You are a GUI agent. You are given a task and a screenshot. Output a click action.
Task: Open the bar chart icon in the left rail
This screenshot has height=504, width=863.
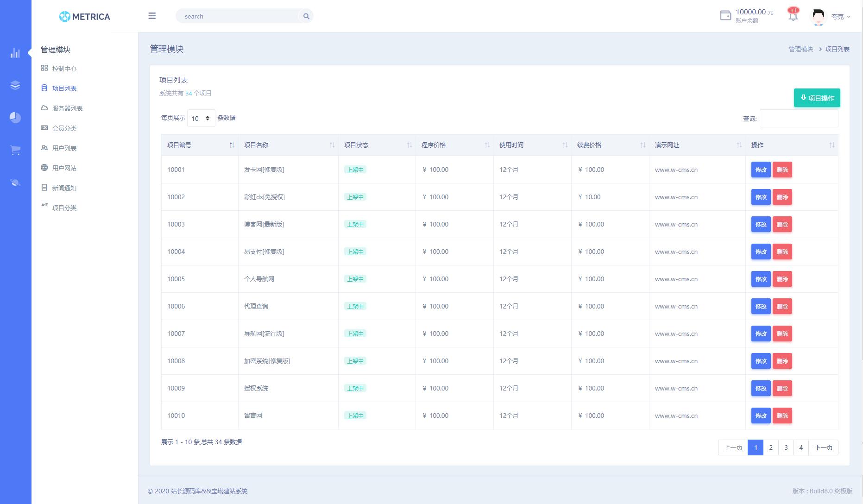point(15,53)
